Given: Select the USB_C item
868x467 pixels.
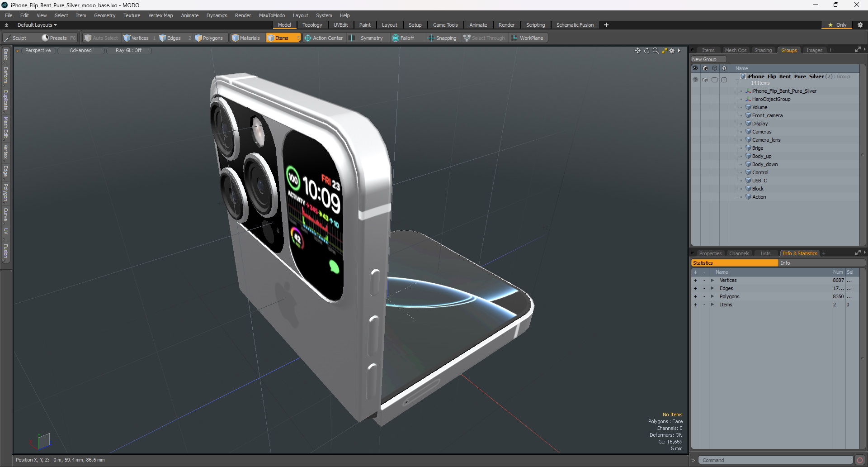Looking at the screenshot, I should point(759,181).
